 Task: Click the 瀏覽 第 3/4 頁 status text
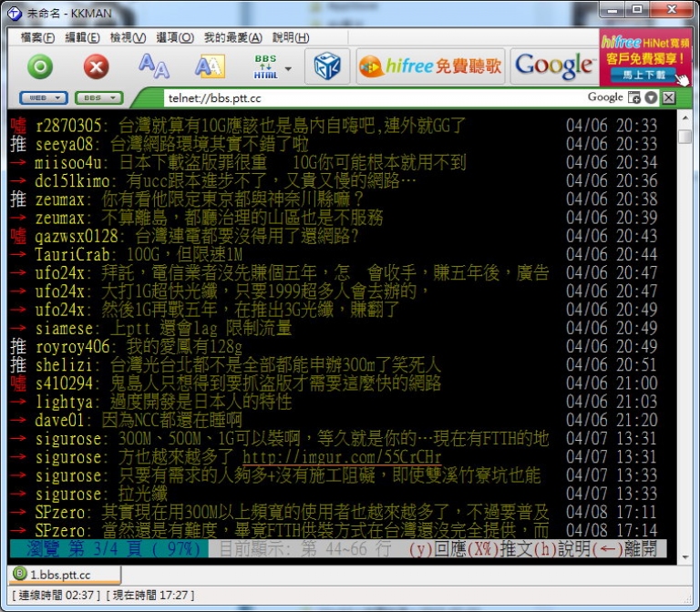tap(112, 548)
